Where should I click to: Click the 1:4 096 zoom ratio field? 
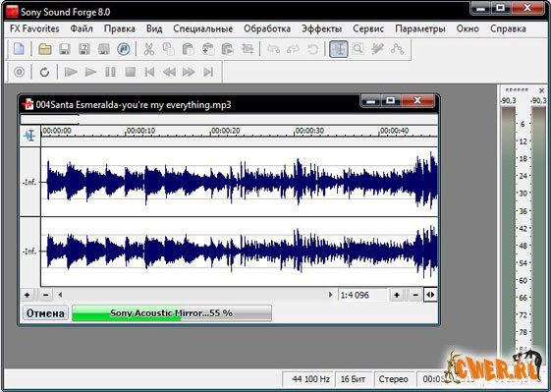tap(362, 295)
